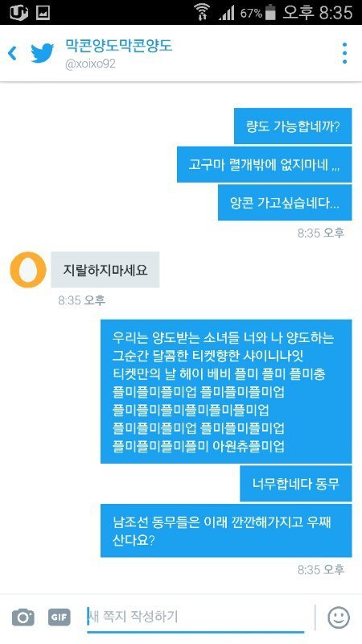Open the three-dot overflow menu
The image size is (362, 644).
click(344, 53)
